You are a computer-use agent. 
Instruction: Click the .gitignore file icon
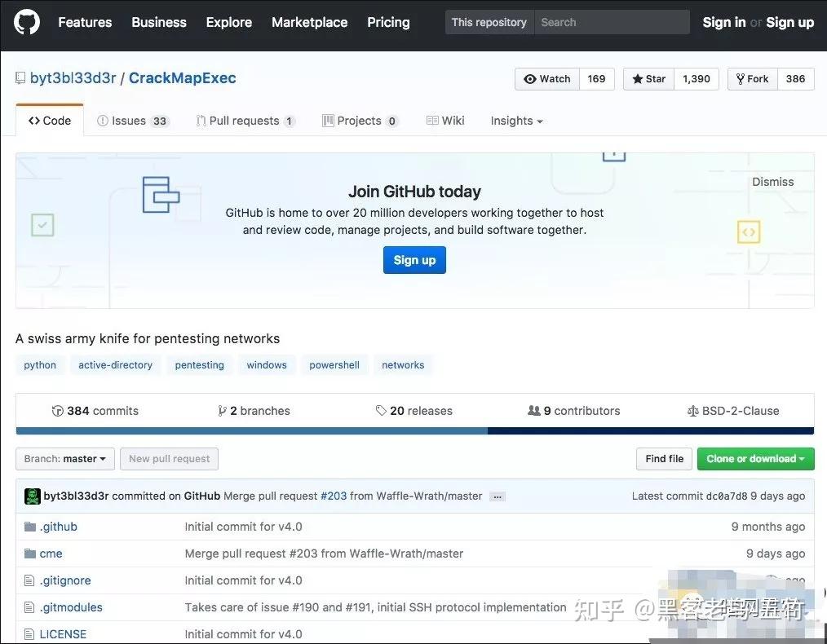[29, 580]
